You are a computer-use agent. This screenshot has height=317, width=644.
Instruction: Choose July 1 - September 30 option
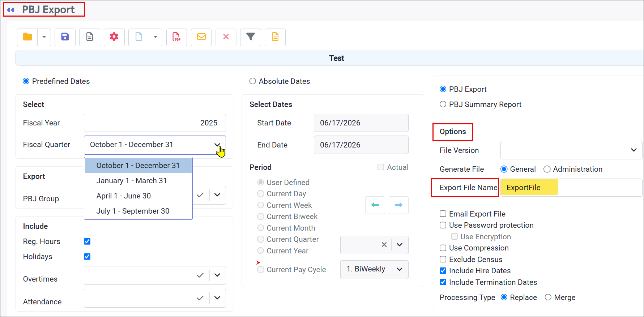pos(138,211)
